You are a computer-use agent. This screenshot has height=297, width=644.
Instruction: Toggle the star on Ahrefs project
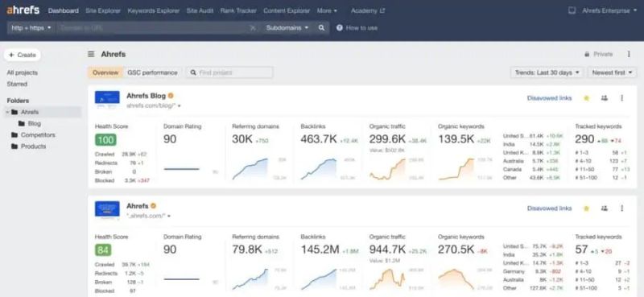click(x=587, y=208)
